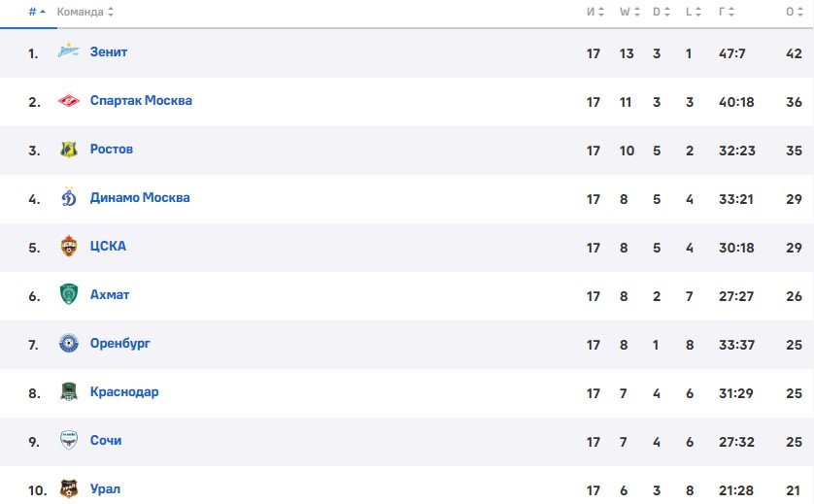Click the Rostov club crest

(69, 150)
